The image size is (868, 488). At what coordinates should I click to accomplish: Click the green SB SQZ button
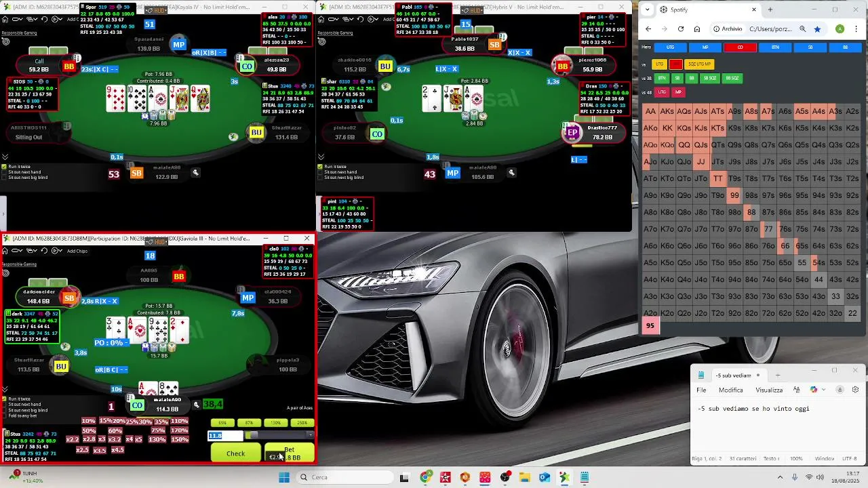click(x=710, y=79)
